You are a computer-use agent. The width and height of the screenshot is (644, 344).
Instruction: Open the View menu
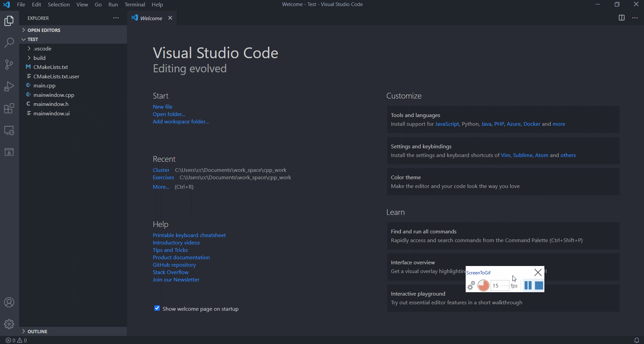82,4
